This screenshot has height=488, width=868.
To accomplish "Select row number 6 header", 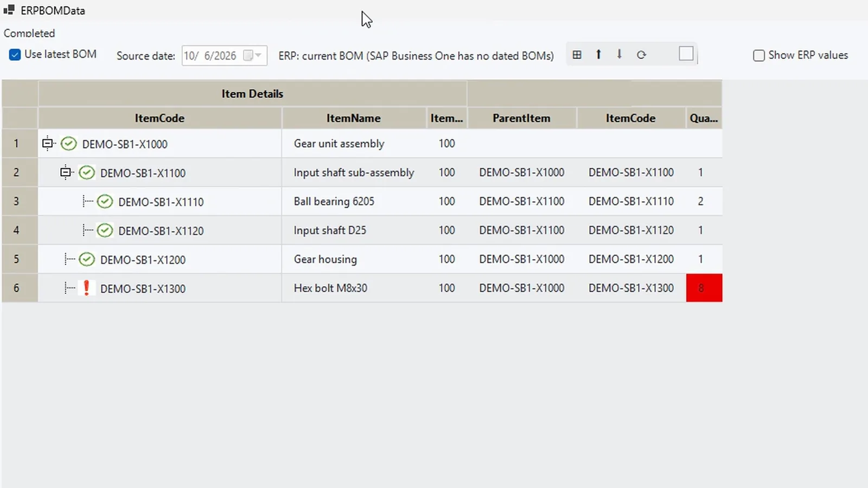I will pyautogui.click(x=20, y=288).
